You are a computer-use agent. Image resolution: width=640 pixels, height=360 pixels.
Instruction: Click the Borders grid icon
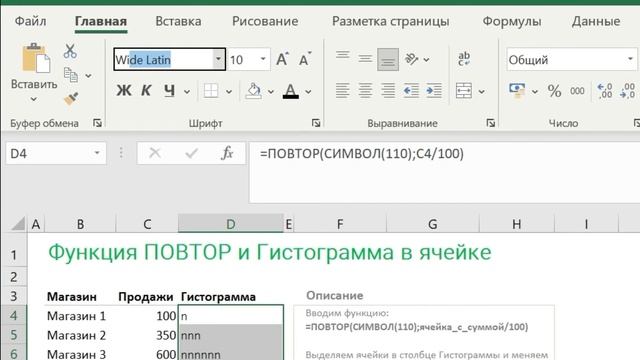(211, 91)
